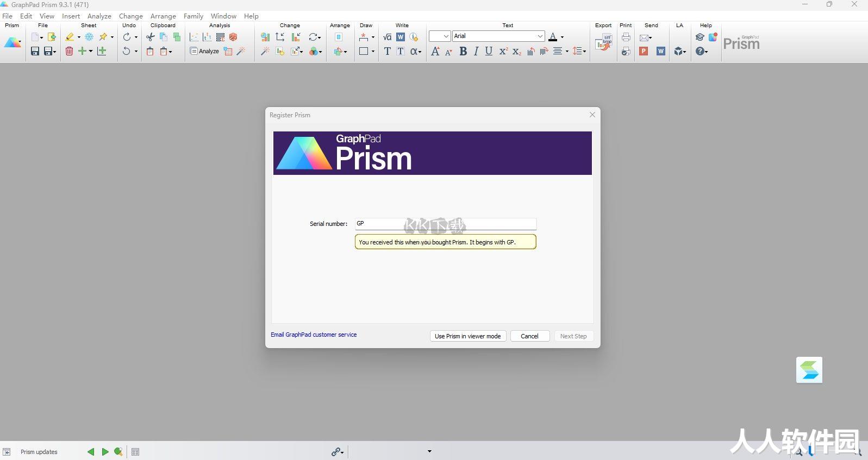Click the Paste clipboard icon
This screenshot has width=868, height=460.
click(150, 51)
